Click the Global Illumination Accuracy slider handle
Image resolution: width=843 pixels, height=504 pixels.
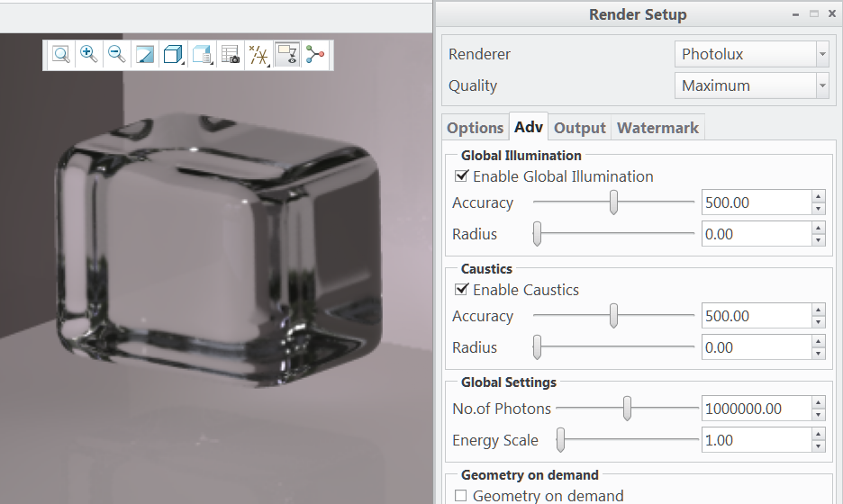tap(613, 202)
